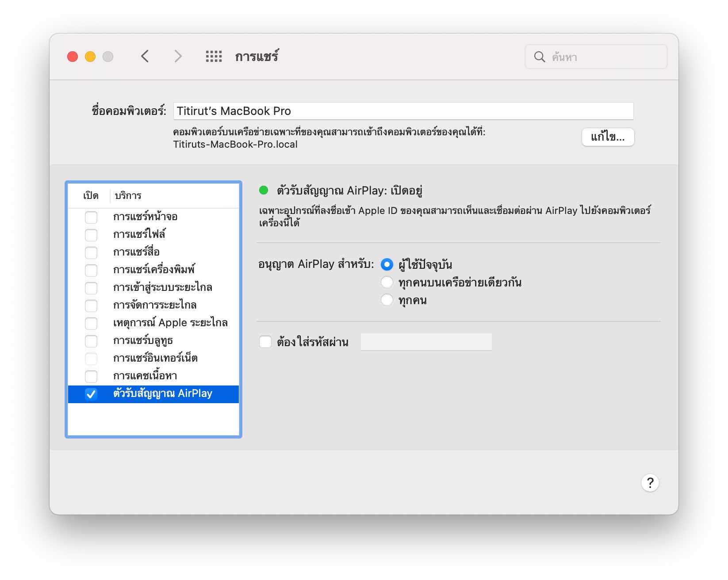Click the back navigation arrow
This screenshot has width=728, height=580.
145,57
